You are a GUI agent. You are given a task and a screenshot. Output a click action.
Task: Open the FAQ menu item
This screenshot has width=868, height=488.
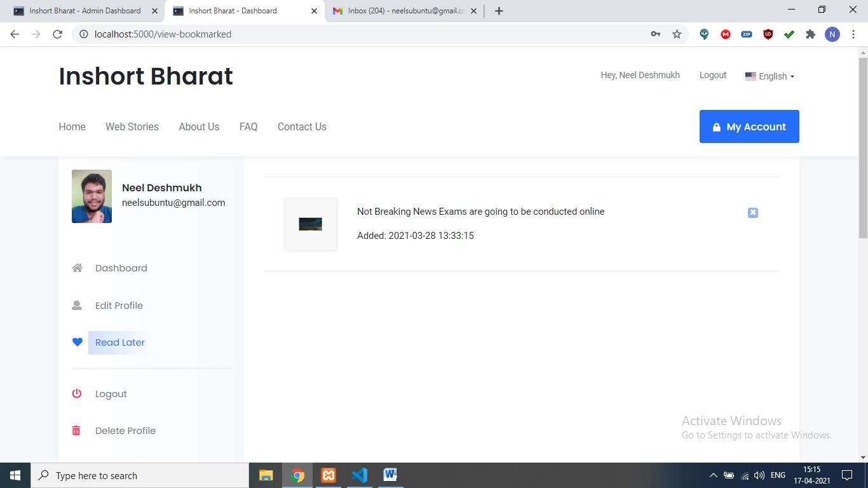pyautogui.click(x=248, y=127)
